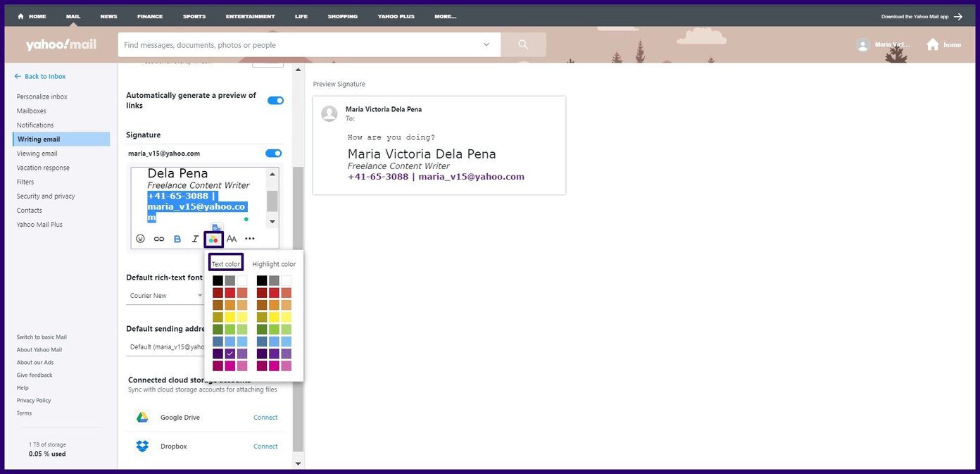The image size is (980, 474).
Task: Open the text color picker icon
Action: (213, 239)
